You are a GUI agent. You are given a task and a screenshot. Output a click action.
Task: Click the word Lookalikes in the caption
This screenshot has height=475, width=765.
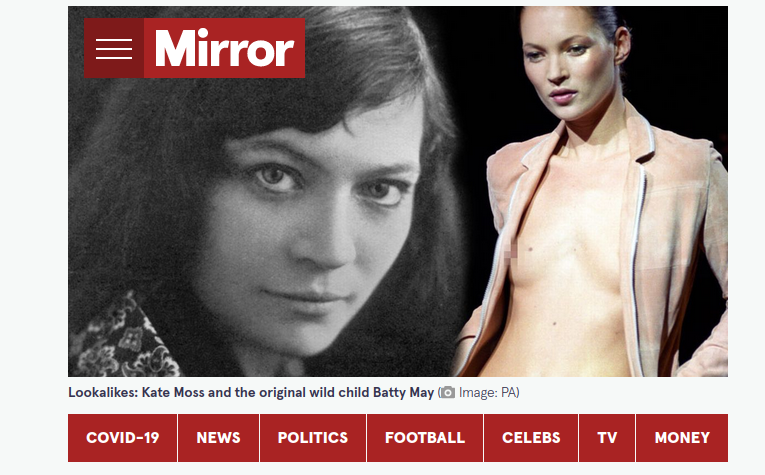[x=103, y=393]
